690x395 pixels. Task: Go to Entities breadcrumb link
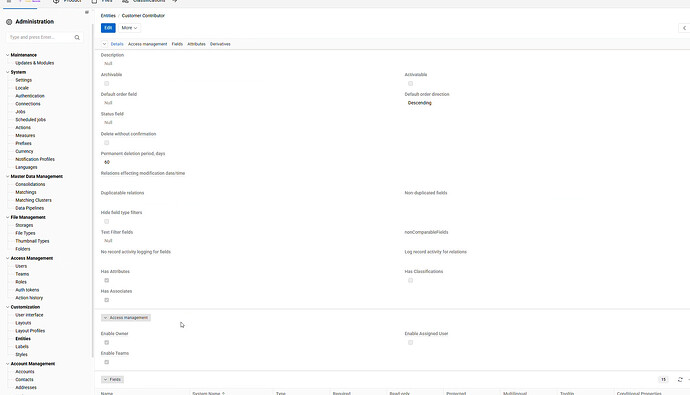(x=108, y=15)
